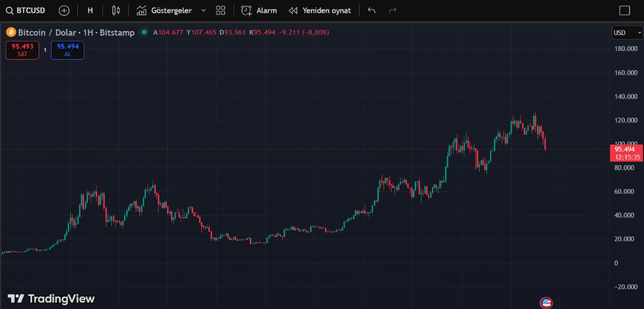The height and width of the screenshot is (309, 644).
Task: Toggle fullscreen mode via square icon
Action: pos(624,11)
